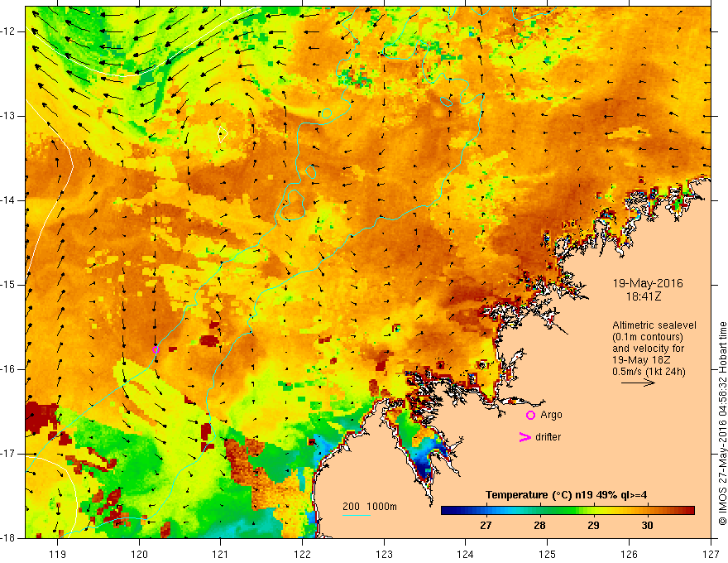Click the 19-May-2016 date label
Screen dimensions: 728x563
click(648, 283)
